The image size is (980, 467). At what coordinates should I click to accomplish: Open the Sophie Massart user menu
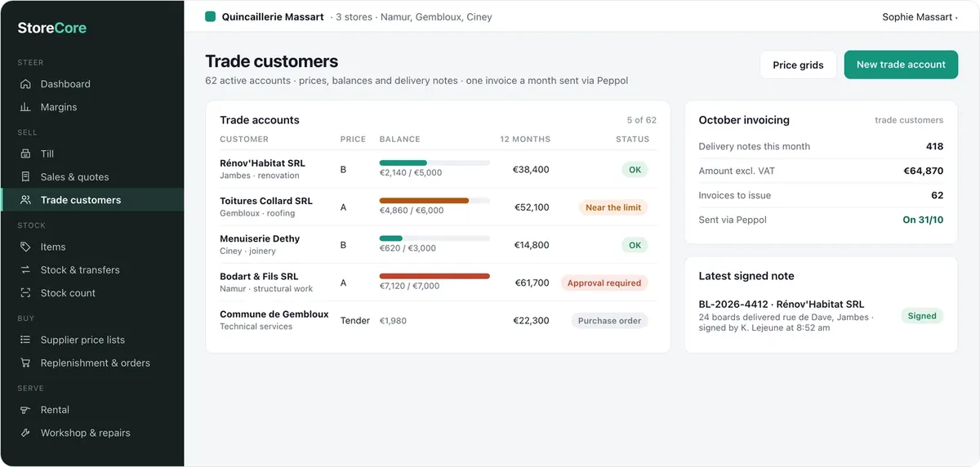920,16
